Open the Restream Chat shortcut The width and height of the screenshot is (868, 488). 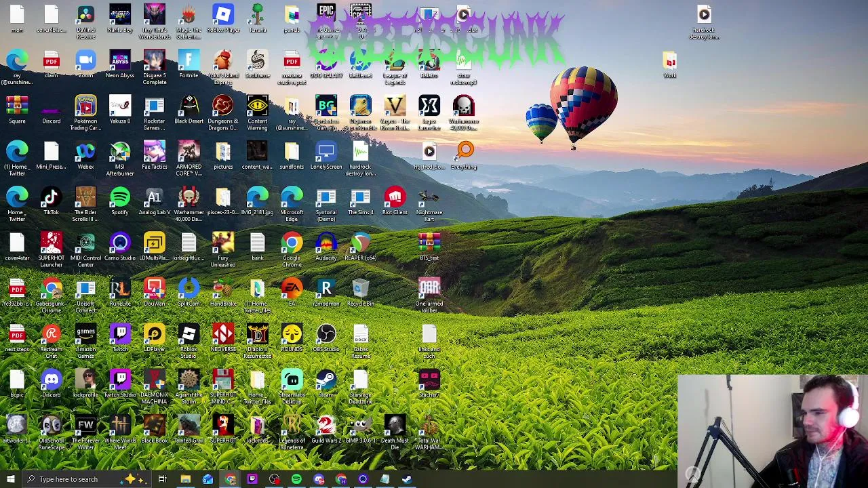(x=51, y=340)
